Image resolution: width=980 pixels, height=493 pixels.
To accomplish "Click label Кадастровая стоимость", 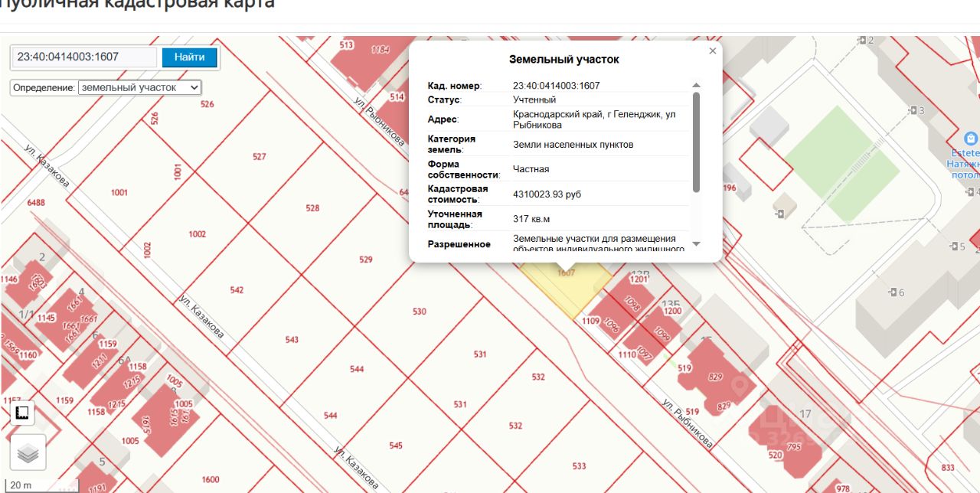I will tap(458, 194).
